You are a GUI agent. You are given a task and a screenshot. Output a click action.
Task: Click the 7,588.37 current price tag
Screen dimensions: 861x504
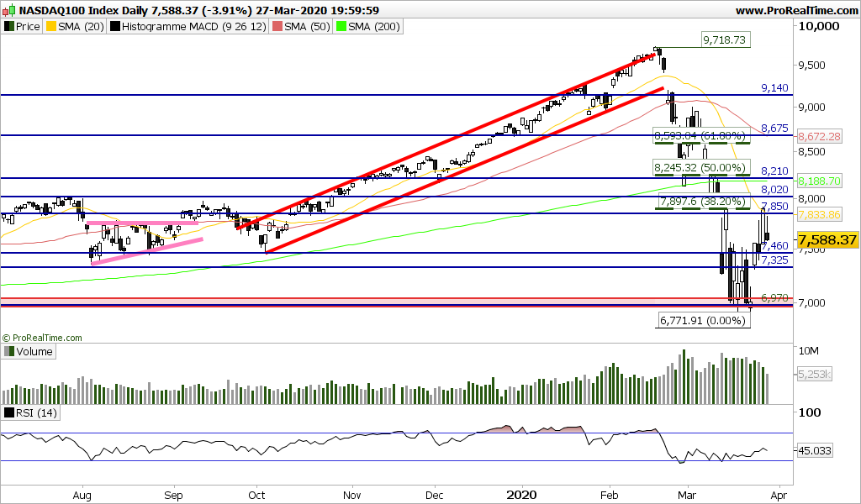pos(827,239)
